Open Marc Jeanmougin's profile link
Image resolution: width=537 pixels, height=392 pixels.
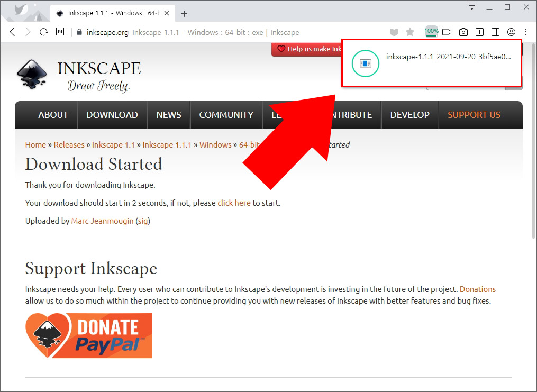(103, 221)
